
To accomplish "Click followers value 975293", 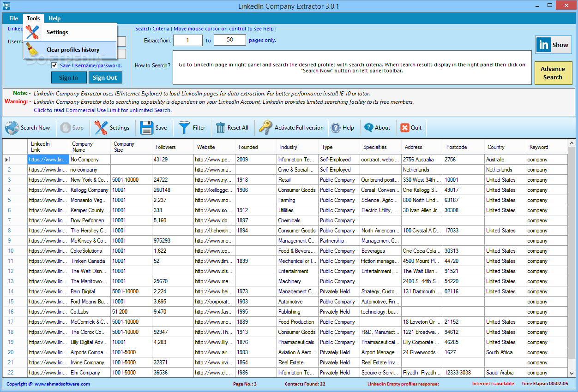I will (173, 241).
